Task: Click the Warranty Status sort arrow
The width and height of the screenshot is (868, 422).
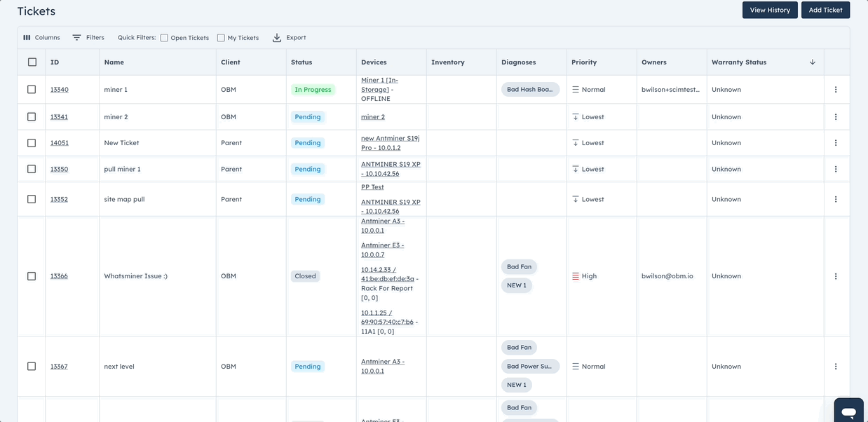Action: point(813,62)
